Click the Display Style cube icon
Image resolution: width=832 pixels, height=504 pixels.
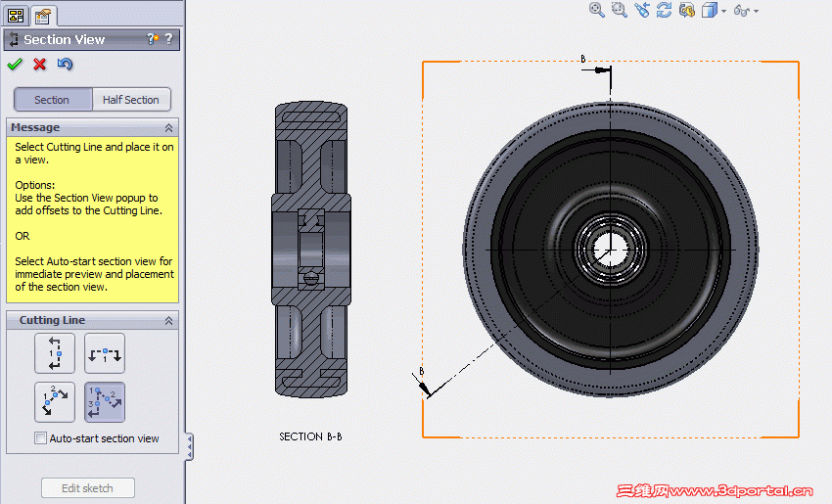(709, 10)
